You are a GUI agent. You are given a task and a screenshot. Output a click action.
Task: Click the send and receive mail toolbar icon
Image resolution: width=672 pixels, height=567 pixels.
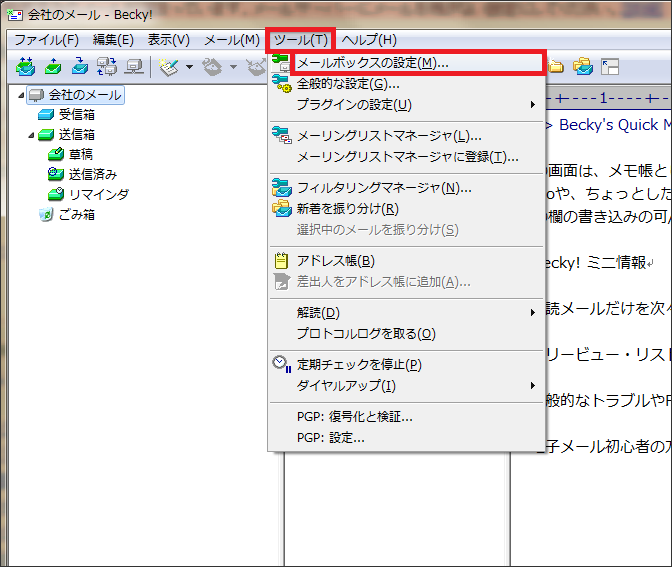(26, 67)
